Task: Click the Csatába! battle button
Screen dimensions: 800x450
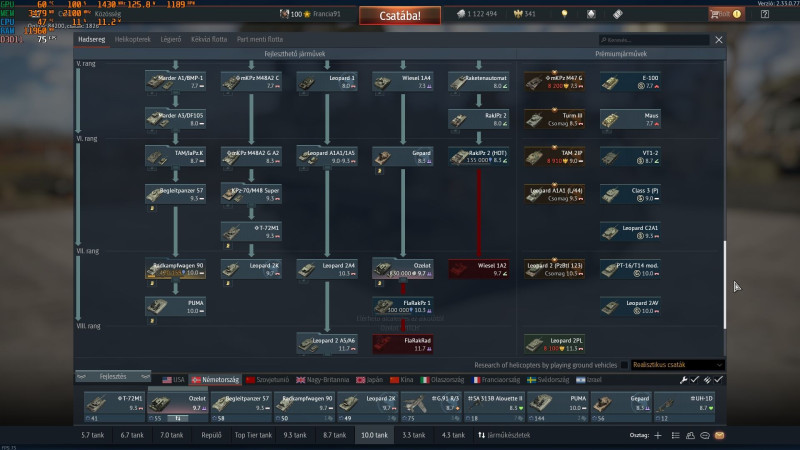Action: (400, 15)
